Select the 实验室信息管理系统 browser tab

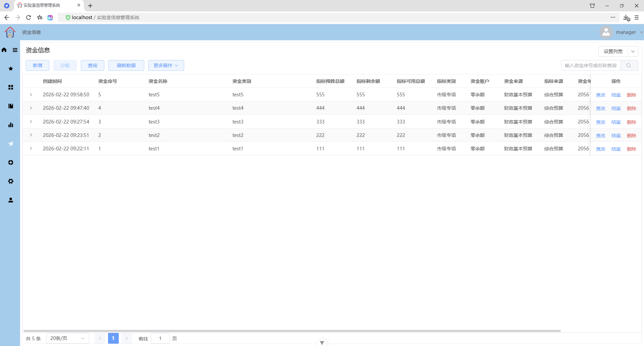49,5
